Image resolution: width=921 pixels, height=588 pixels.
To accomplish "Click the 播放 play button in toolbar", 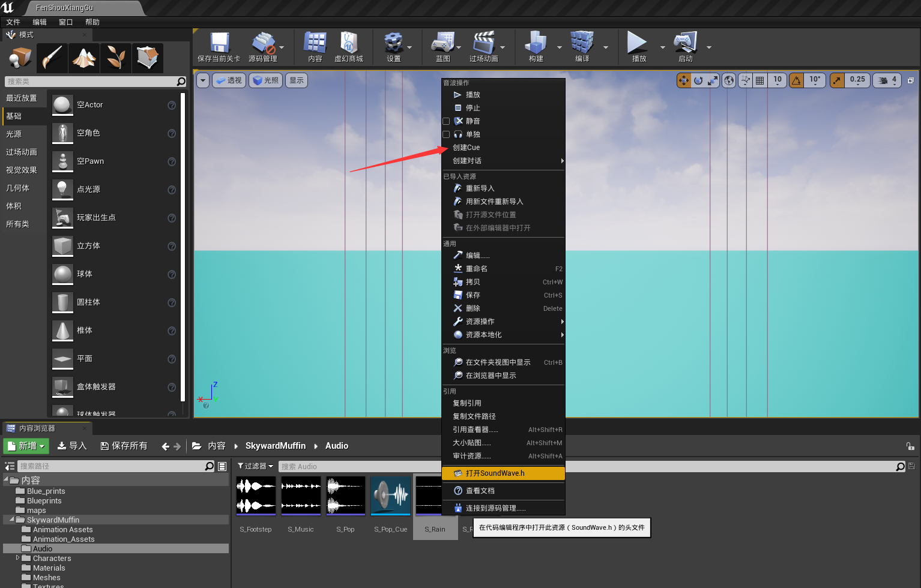I will pyautogui.click(x=638, y=47).
